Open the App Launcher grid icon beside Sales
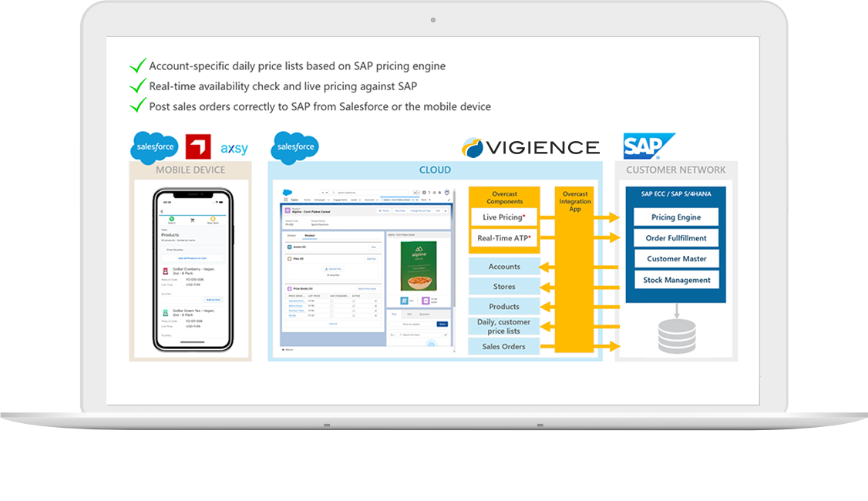This screenshot has width=868, height=501. point(286,200)
